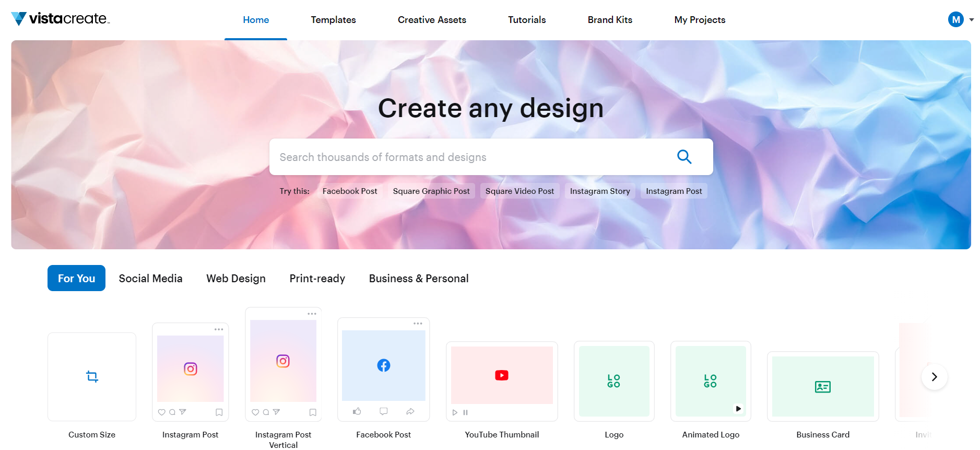Image resolution: width=980 pixels, height=450 pixels.
Task: Go to the Home tab
Action: 256,20
